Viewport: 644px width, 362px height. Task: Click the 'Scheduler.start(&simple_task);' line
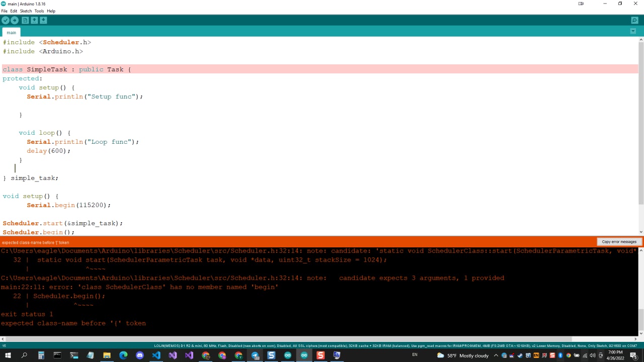(63, 223)
